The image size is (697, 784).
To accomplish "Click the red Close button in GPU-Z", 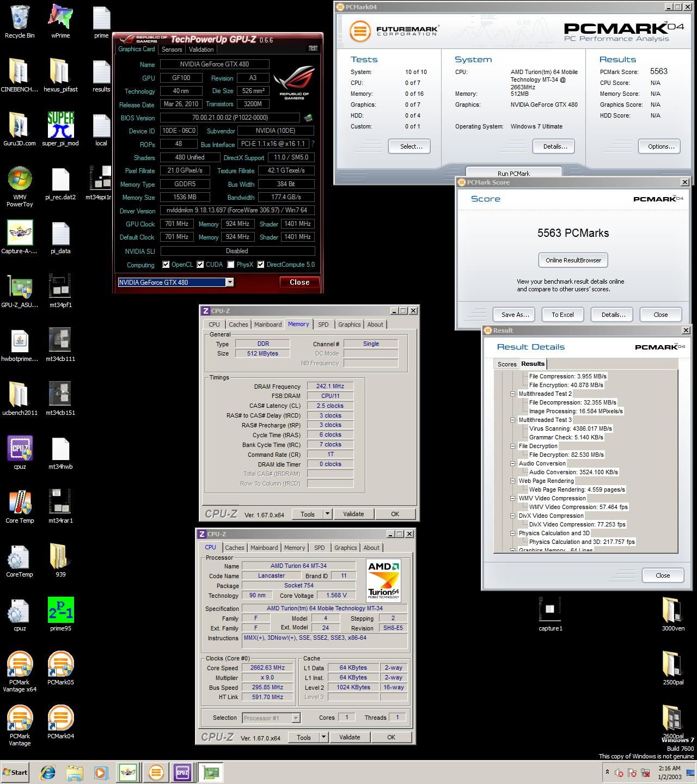I will click(x=299, y=282).
